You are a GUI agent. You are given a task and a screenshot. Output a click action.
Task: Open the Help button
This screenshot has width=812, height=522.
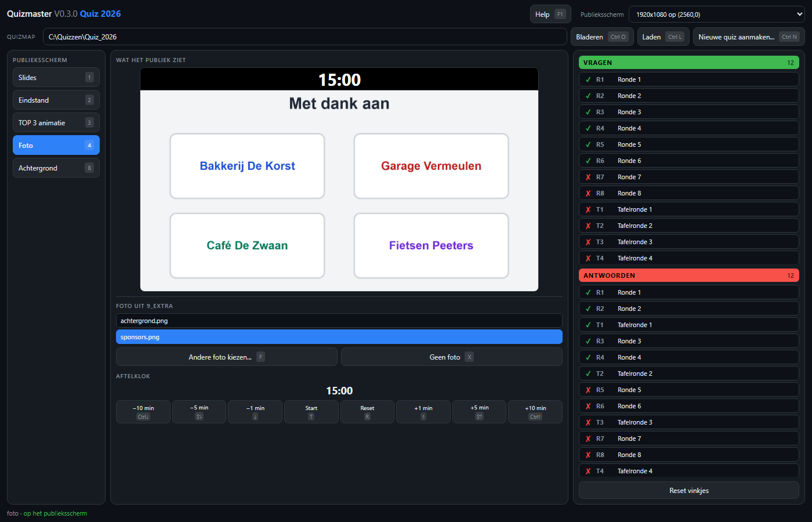(550, 14)
